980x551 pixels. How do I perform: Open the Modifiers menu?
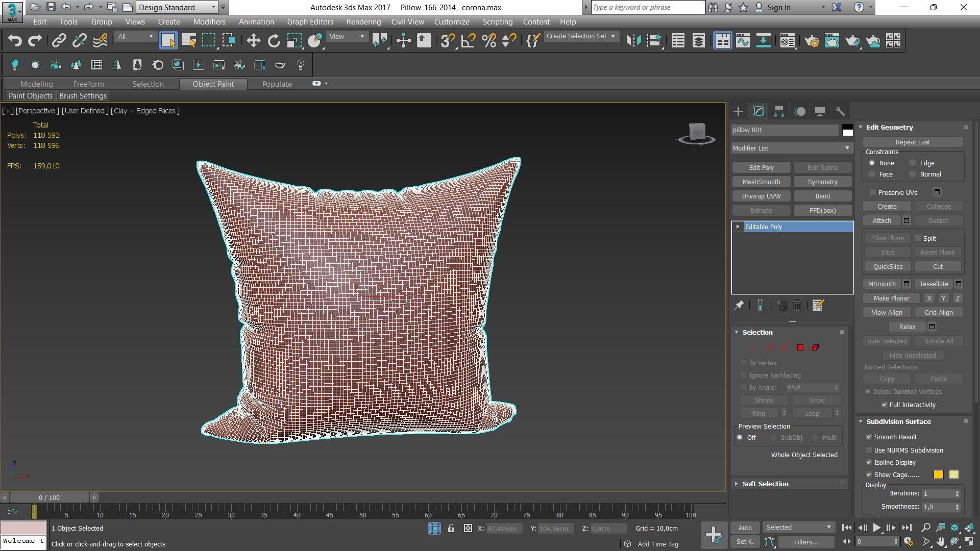[x=209, y=22]
